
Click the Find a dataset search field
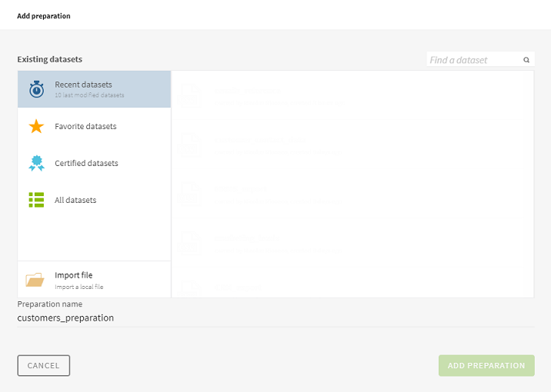pyautogui.click(x=473, y=60)
